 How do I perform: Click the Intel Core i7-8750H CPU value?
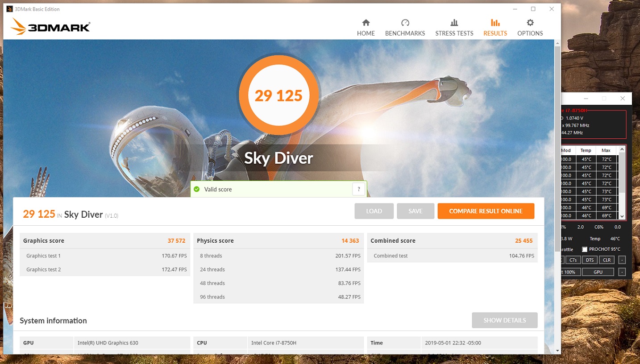point(274,343)
